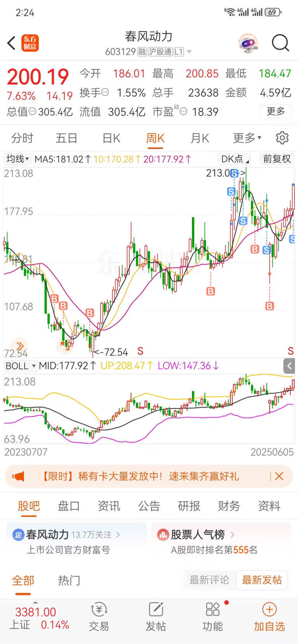The image size is (298, 644).
Task: Switch to 分时 chart tab
Action: [x=22, y=138]
